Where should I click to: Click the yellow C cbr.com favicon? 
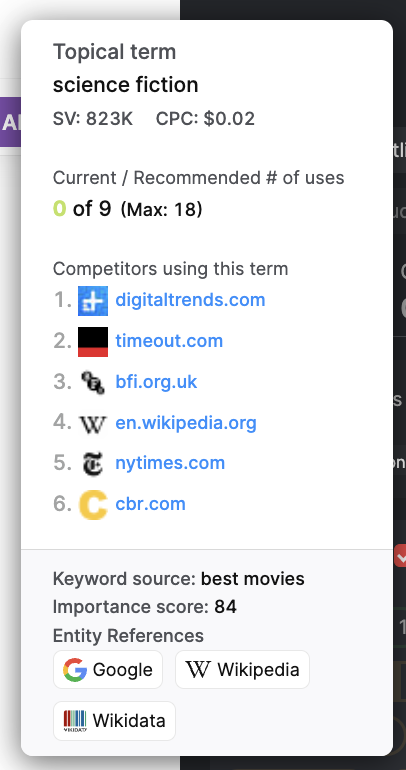pos(93,505)
